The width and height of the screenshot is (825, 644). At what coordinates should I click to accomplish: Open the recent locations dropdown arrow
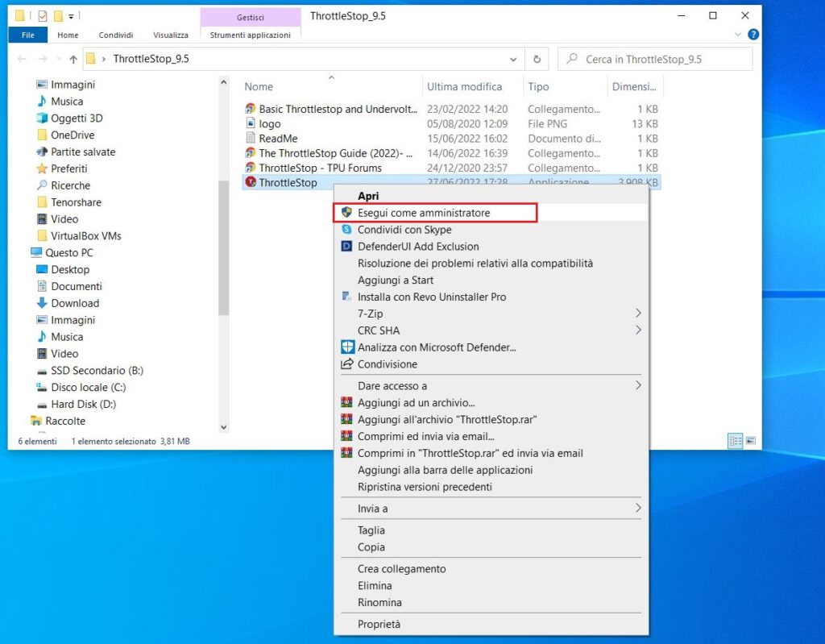click(59, 59)
